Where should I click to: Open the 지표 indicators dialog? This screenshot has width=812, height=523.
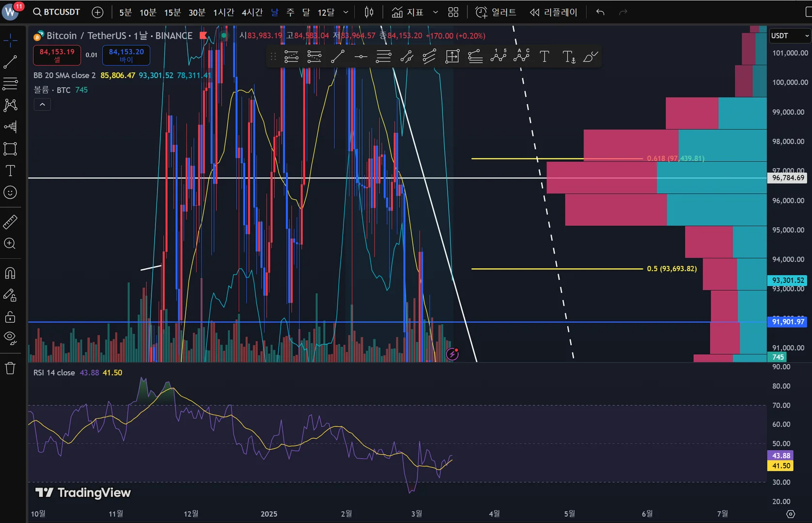pos(407,12)
